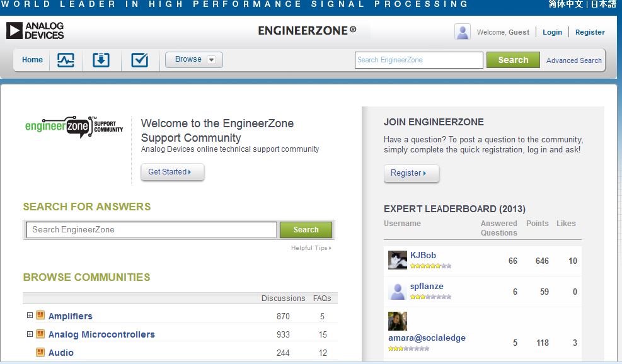Click the Get Started button
This screenshot has height=364, width=622.
[173, 172]
